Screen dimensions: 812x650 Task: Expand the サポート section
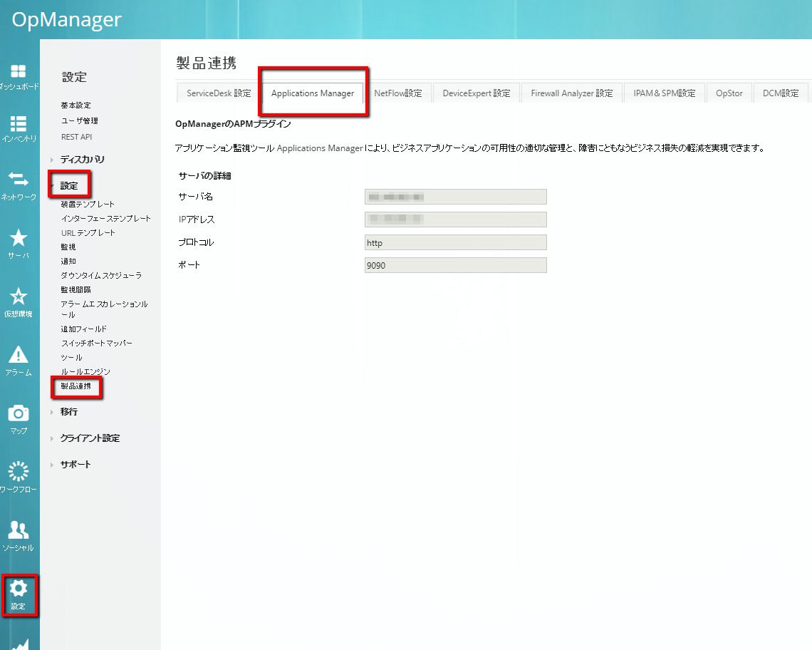(x=75, y=465)
